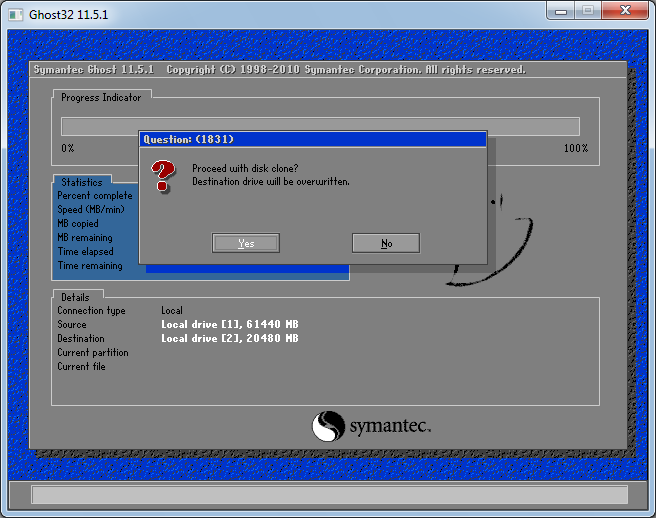Click the 'Destination' detail label
The width and height of the screenshot is (656, 518).
81,338
